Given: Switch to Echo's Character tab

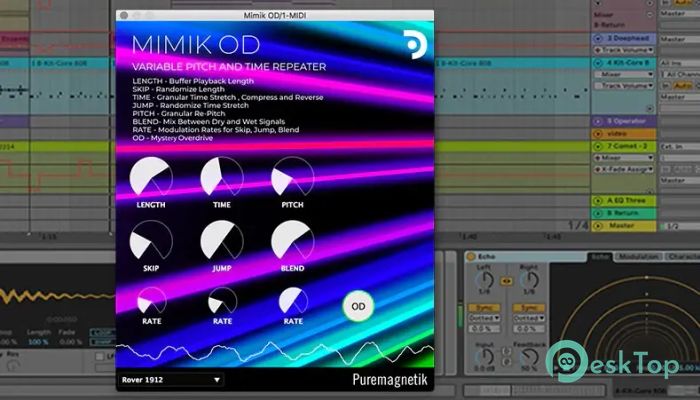Looking at the screenshot, I should [683, 257].
